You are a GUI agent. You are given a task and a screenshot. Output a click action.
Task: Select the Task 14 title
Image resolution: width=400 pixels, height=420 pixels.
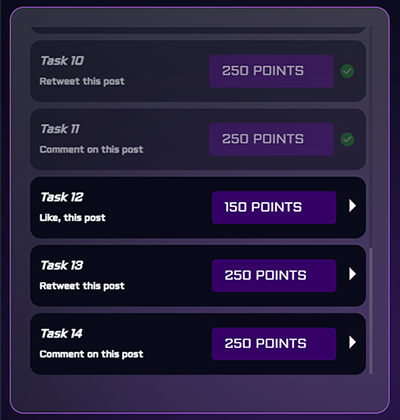61,333
